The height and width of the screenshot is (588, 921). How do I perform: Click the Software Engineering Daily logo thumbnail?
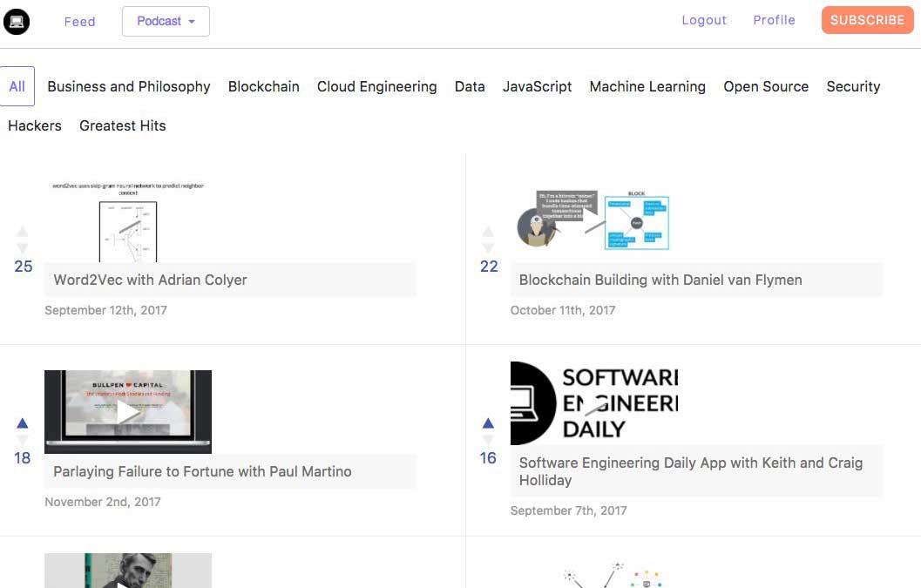pyautogui.click(x=594, y=403)
